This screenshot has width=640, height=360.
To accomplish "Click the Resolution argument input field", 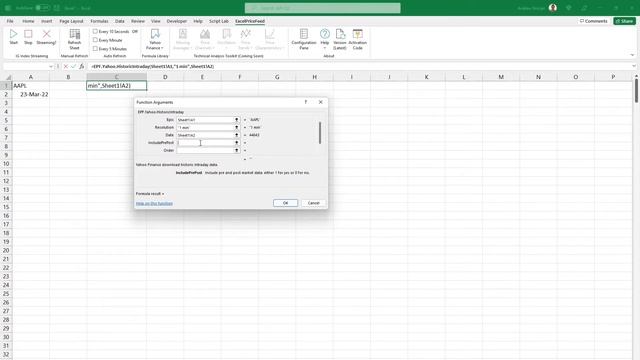I will pos(205,127).
